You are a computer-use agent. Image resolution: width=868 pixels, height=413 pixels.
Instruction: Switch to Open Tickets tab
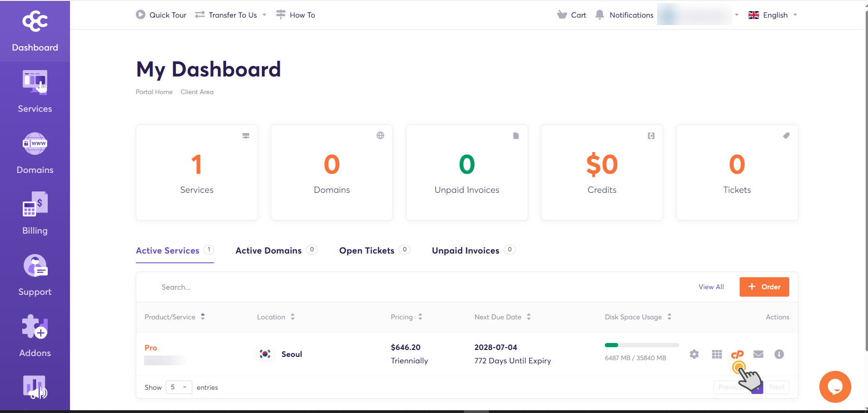(x=375, y=250)
